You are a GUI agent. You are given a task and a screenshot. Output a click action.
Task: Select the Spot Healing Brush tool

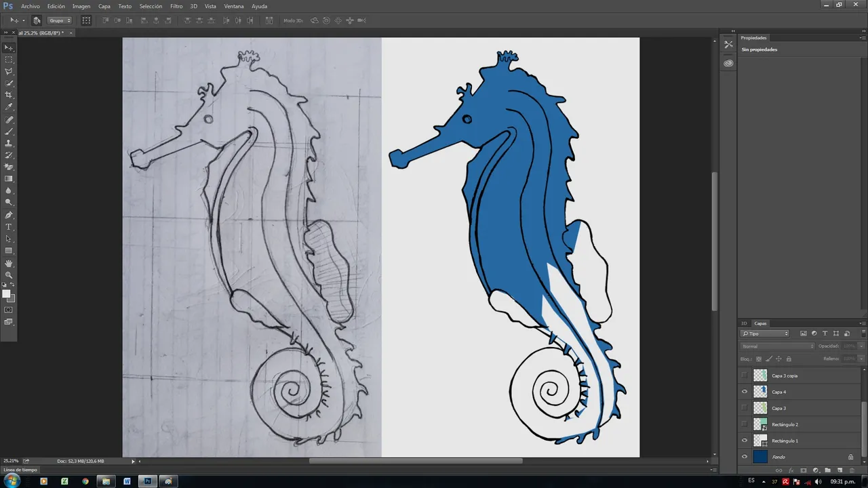pyautogui.click(x=9, y=119)
